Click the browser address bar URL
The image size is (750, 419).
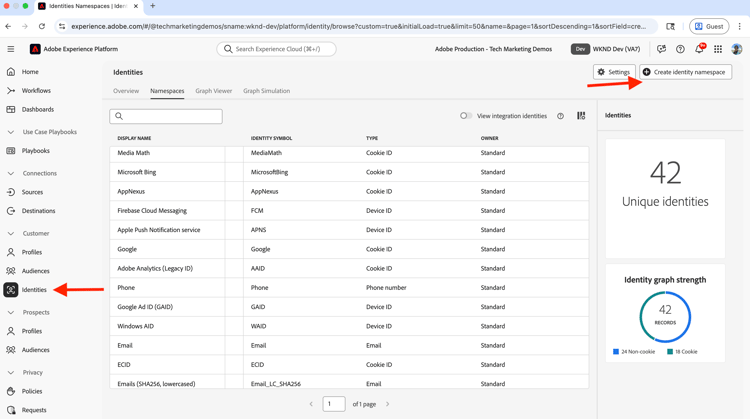[359, 26]
